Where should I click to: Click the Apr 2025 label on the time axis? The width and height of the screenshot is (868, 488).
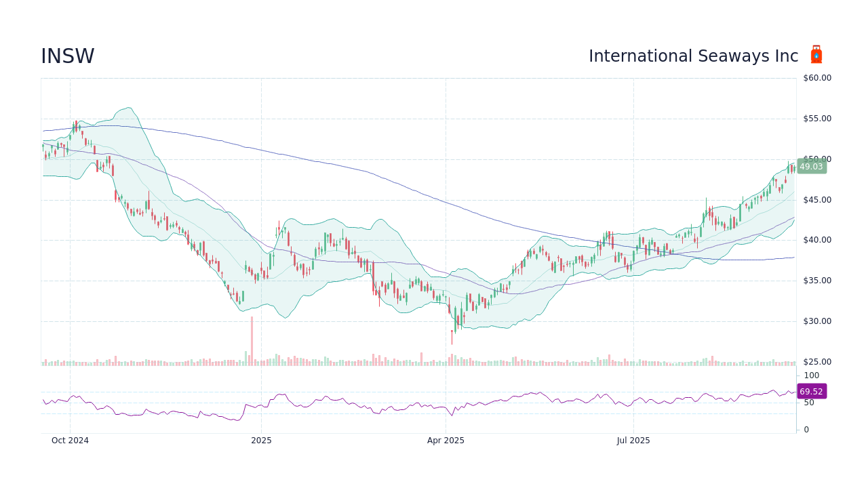(x=444, y=440)
